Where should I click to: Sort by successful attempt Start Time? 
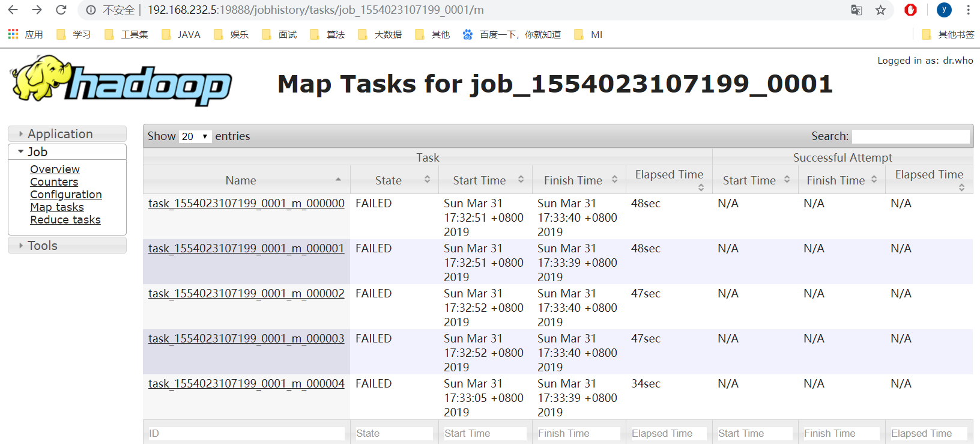tap(755, 180)
